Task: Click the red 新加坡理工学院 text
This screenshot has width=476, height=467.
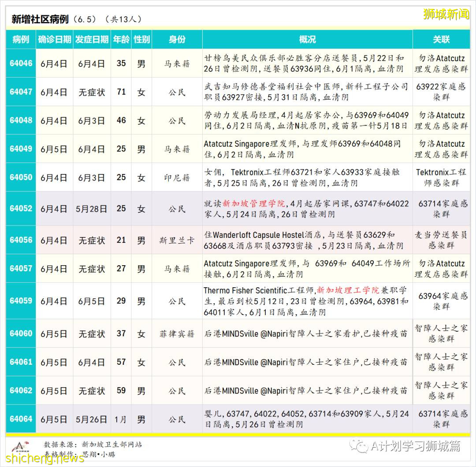Action: (348, 290)
